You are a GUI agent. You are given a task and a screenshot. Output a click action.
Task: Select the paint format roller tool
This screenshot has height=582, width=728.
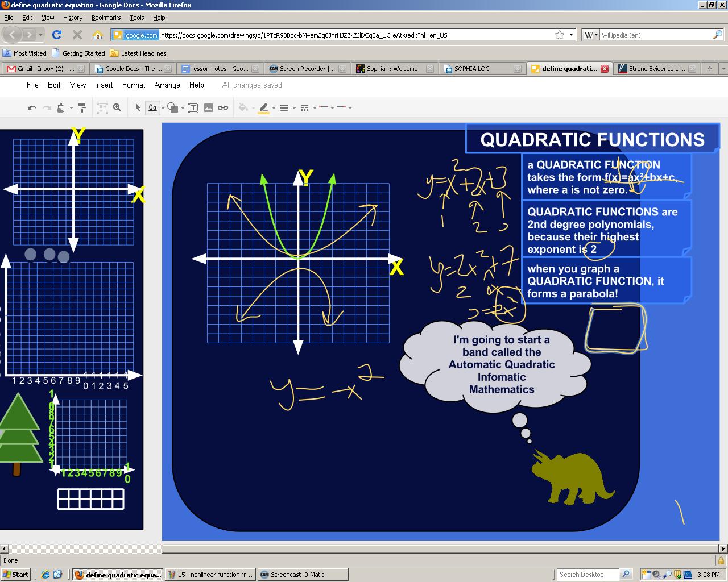point(82,107)
